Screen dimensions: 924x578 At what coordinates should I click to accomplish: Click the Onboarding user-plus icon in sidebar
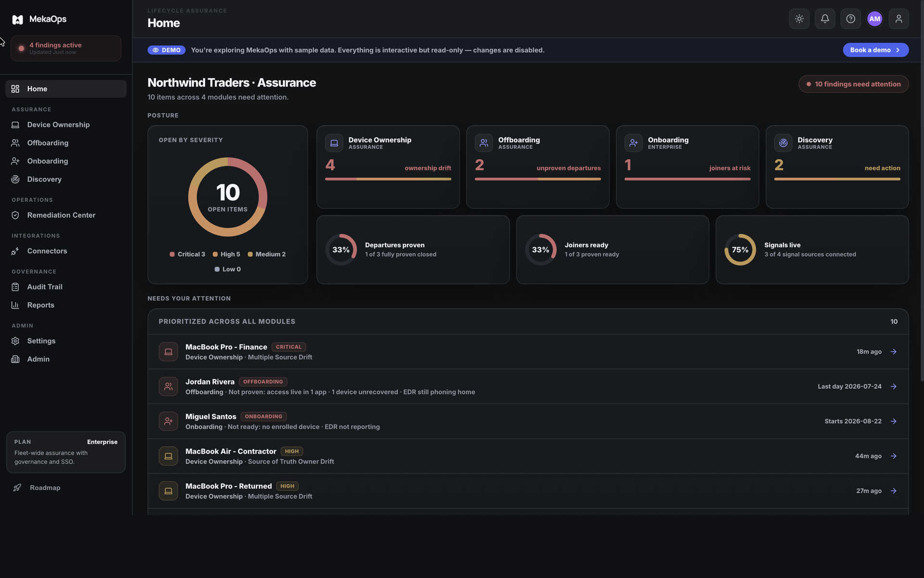point(15,161)
